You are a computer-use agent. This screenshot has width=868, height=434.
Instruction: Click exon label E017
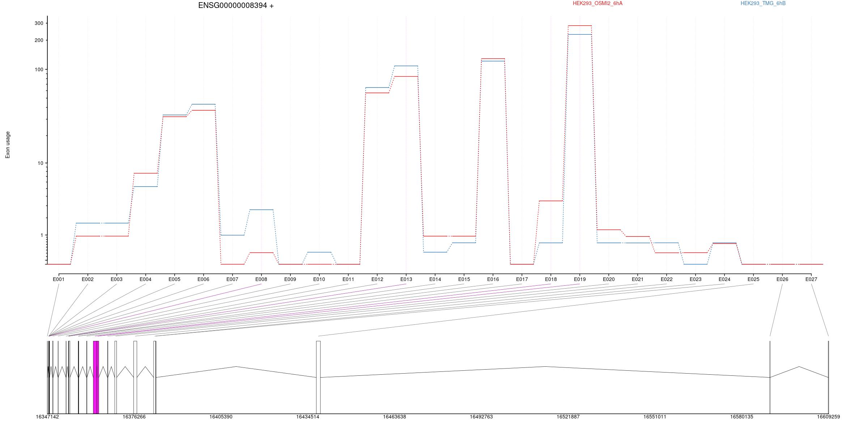click(x=522, y=279)
